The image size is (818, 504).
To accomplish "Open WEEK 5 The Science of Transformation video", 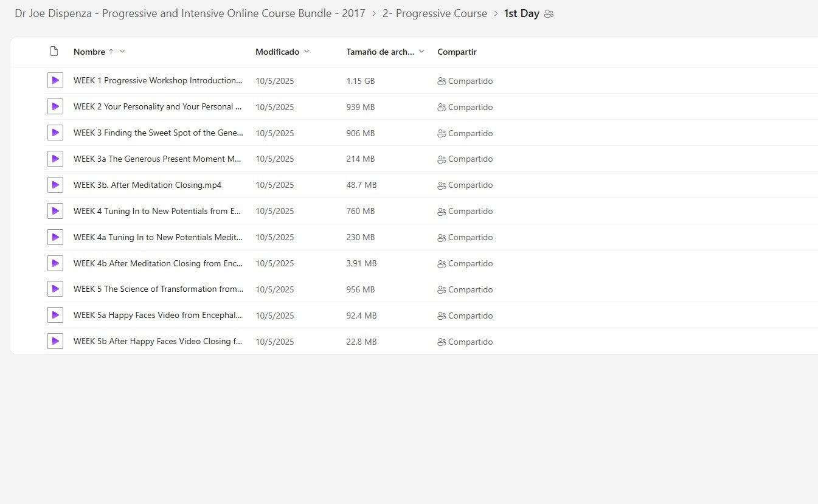I will point(158,289).
